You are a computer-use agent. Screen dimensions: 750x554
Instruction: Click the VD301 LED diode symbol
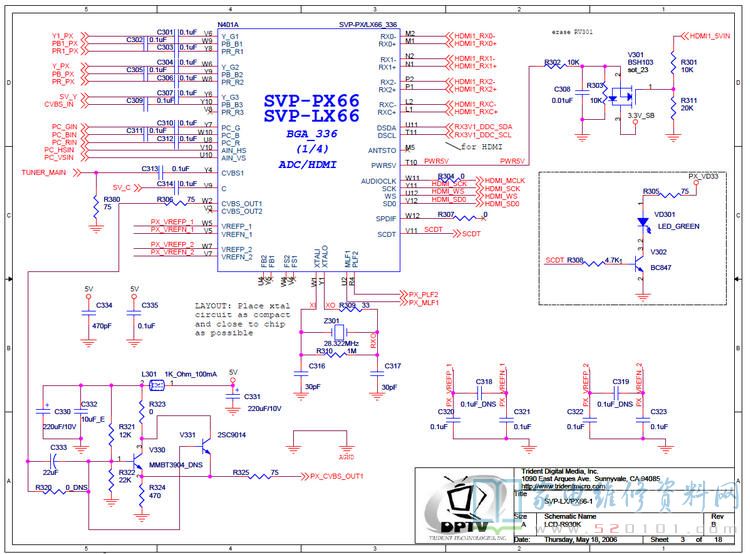tap(643, 222)
